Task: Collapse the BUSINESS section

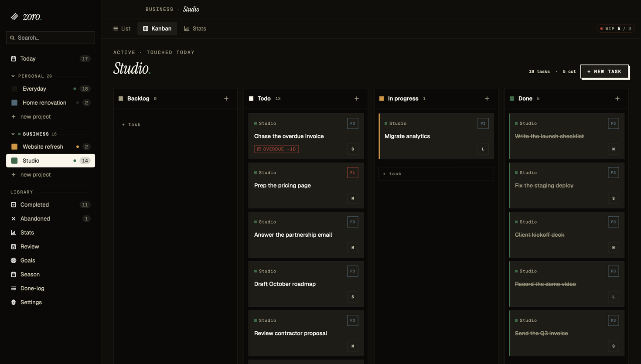Action: point(13,134)
